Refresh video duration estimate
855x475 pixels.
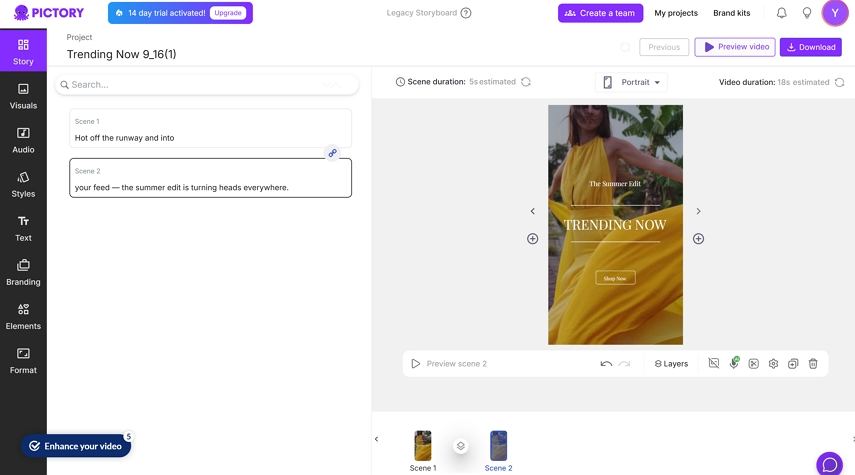[839, 82]
